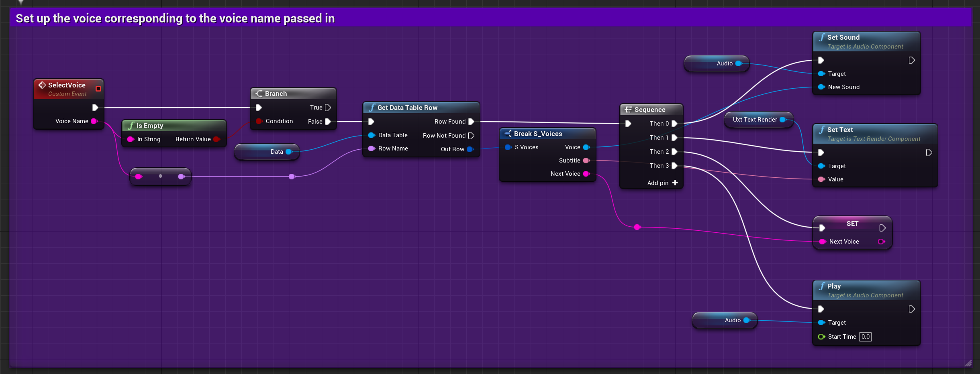Click the Set Sound function icon
Image resolution: width=980 pixels, height=374 pixels.
pos(822,37)
